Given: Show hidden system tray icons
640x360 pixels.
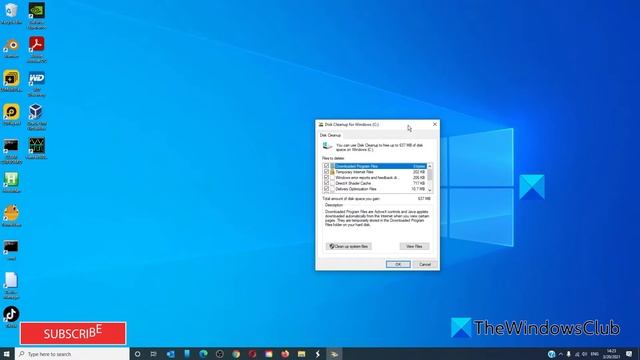Looking at the screenshot, I should pyautogui.click(x=560, y=354).
